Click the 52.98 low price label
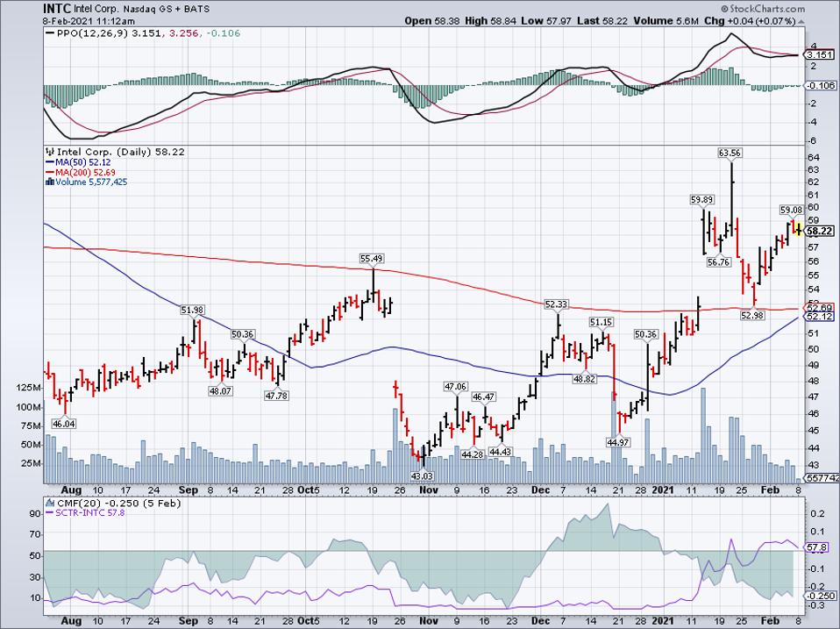Image resolution: width=840 pixels, height=629 pixels. tap(752, 315)
